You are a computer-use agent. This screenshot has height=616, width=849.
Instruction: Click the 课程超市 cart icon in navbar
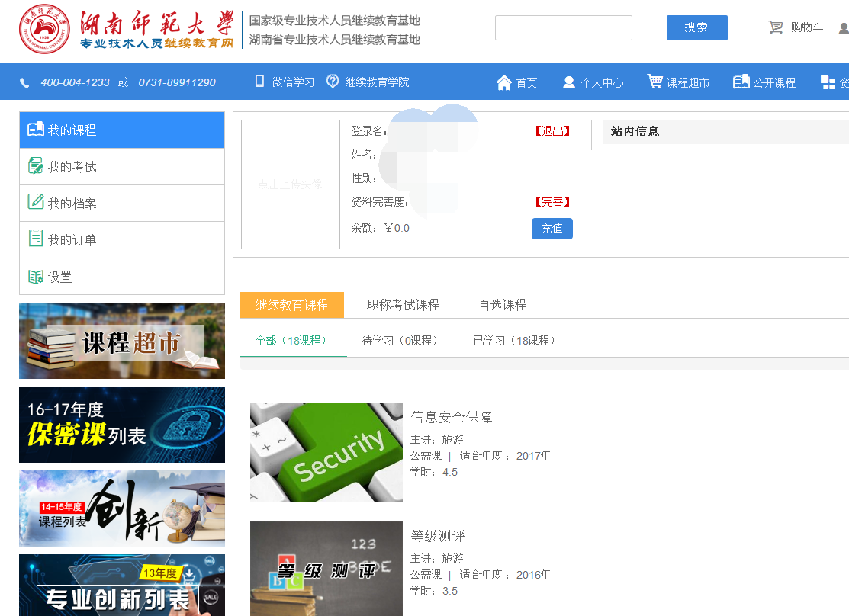[654, 82]
